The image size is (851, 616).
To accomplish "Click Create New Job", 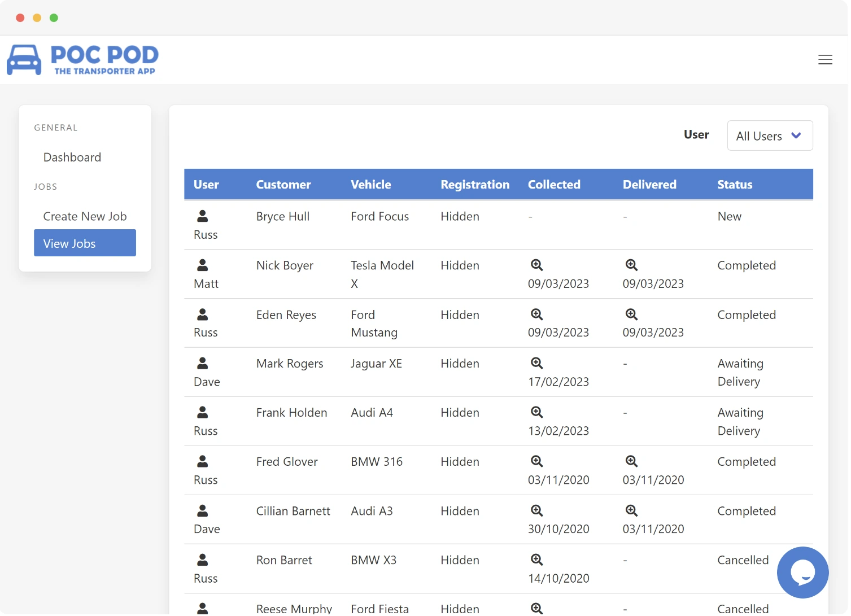I will click(x=85, y=216).
